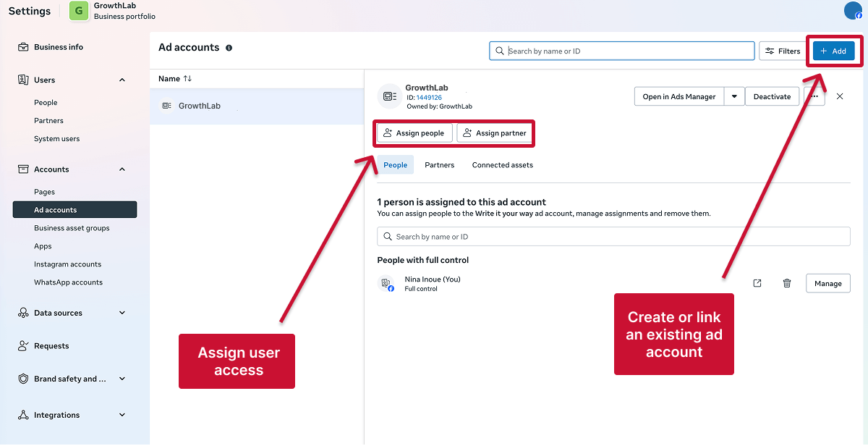Focus the top Search by name or ID field
Screen dimensions: 868x446
[x=622, y=51]
